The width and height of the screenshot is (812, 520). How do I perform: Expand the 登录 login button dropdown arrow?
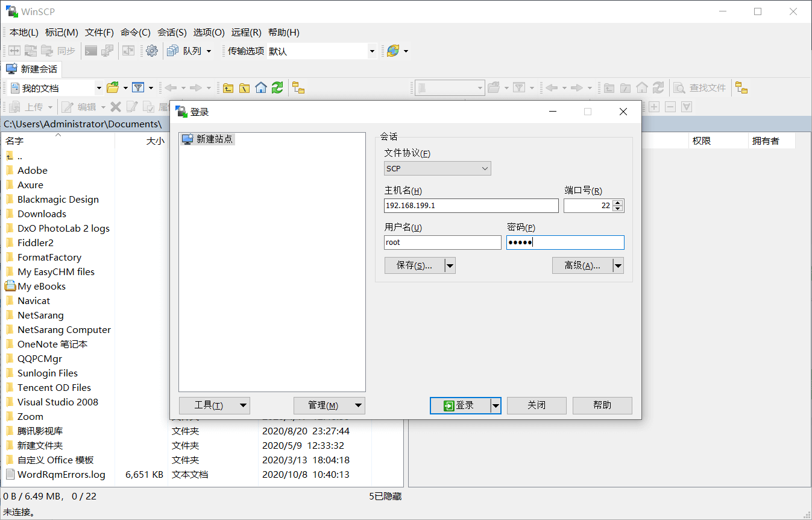[496, 405]
